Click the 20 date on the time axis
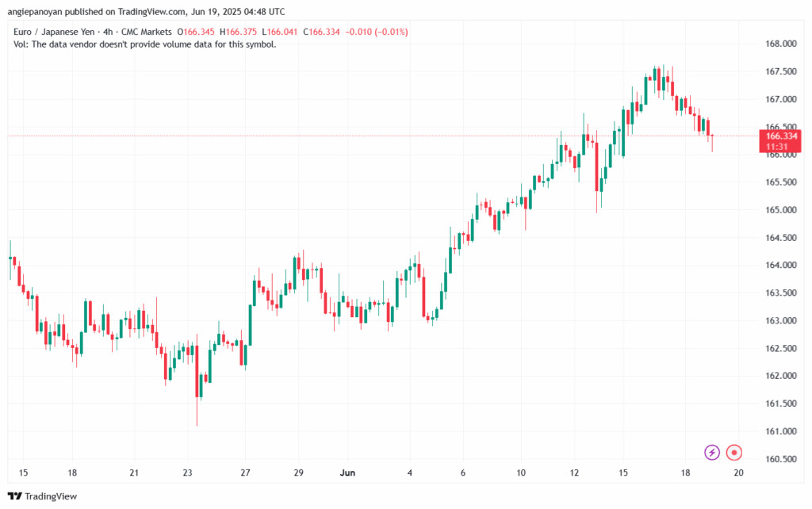The image size is (812, 509). pyautogui.click(x=739, y=473)
